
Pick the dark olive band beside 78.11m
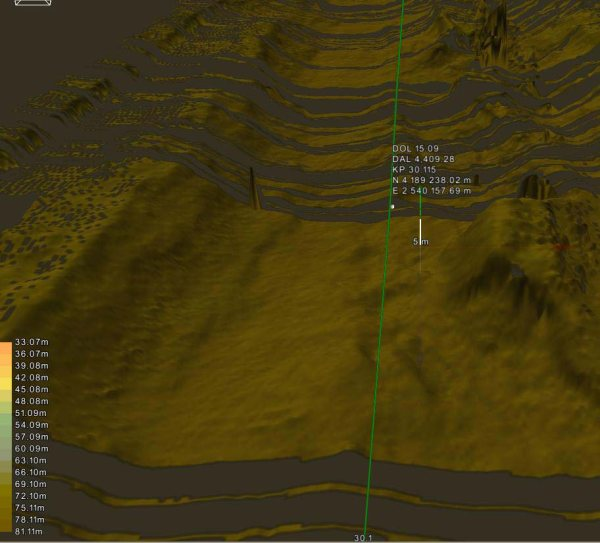pyautogui.click(x=6, y=519)
